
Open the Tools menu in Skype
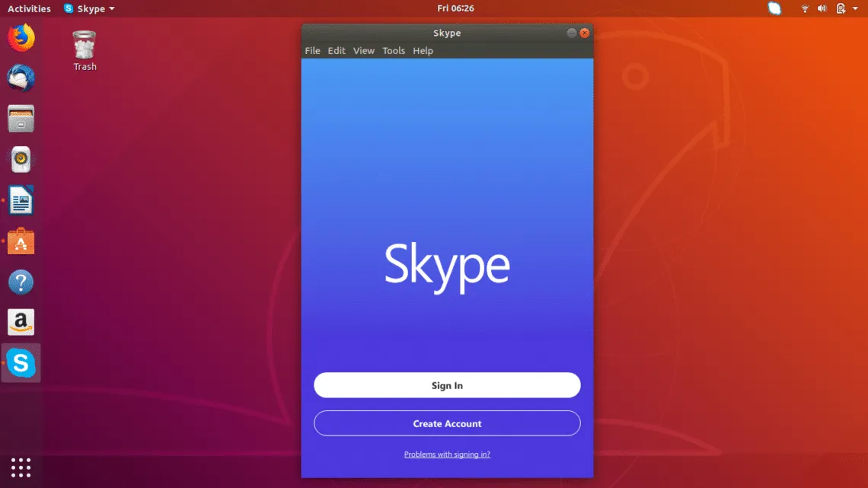[394, 51]
